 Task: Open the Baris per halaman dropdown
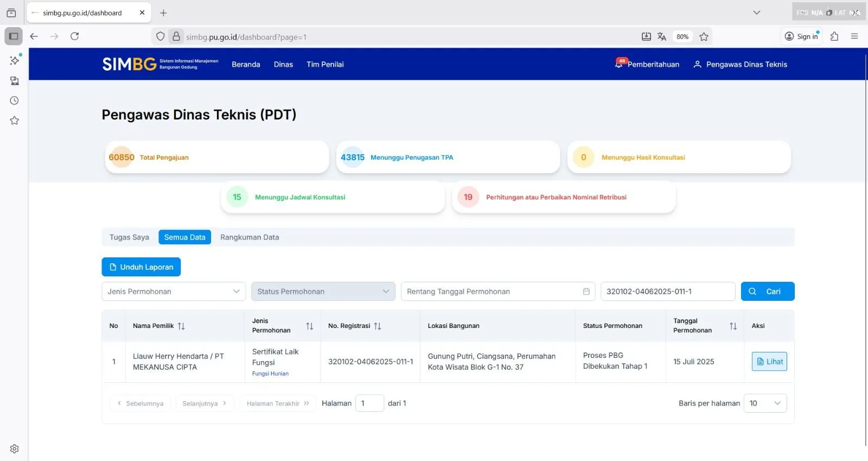[x=765, y=403]
